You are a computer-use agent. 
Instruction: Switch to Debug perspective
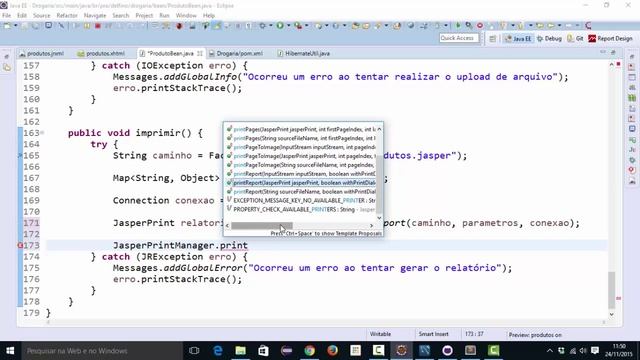click(x=549, y=39)
